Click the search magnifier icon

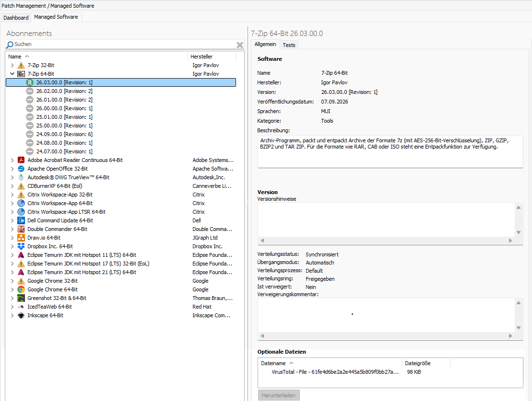(x=10, y=45)
